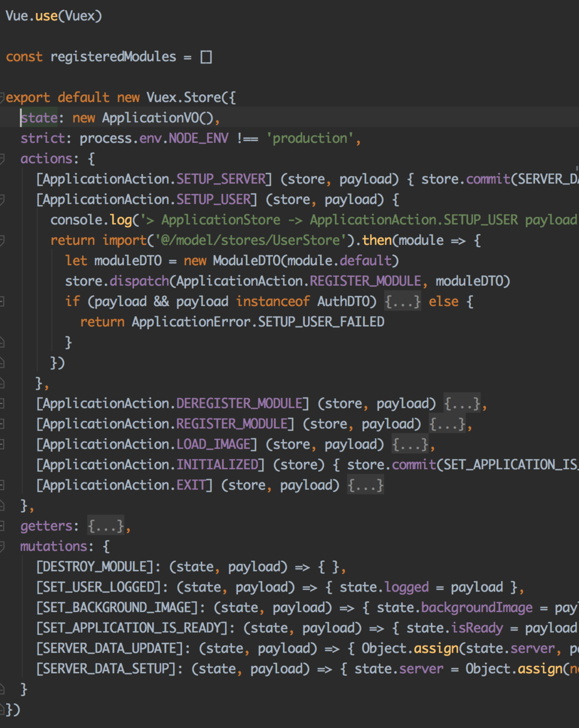Expand the EXIT action gutter fold
Viewport: 579px width, 728px height.
click(2, 485)
